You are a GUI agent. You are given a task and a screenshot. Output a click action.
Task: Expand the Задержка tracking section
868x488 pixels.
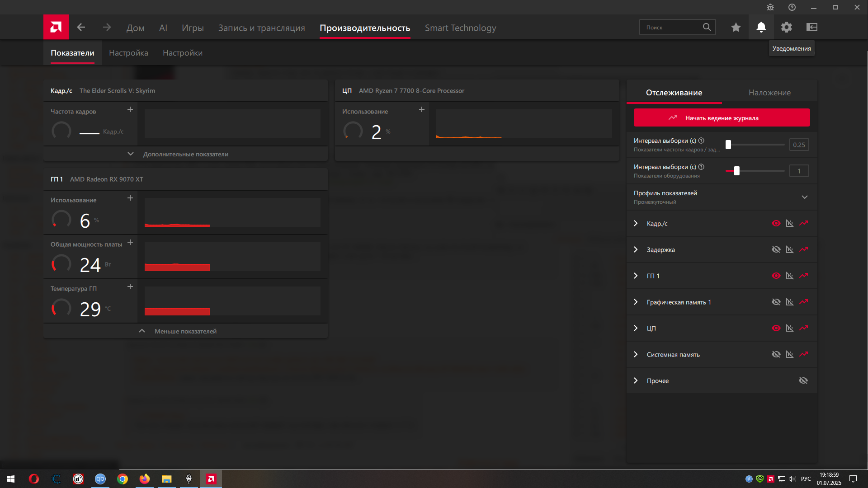pyautogui.click(x=636, y=249)
